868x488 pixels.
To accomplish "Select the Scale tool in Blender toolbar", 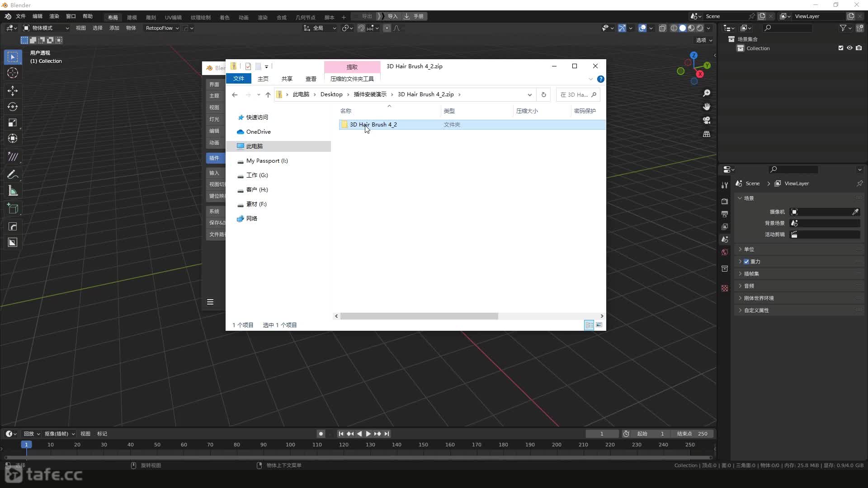I will point(13,122).
